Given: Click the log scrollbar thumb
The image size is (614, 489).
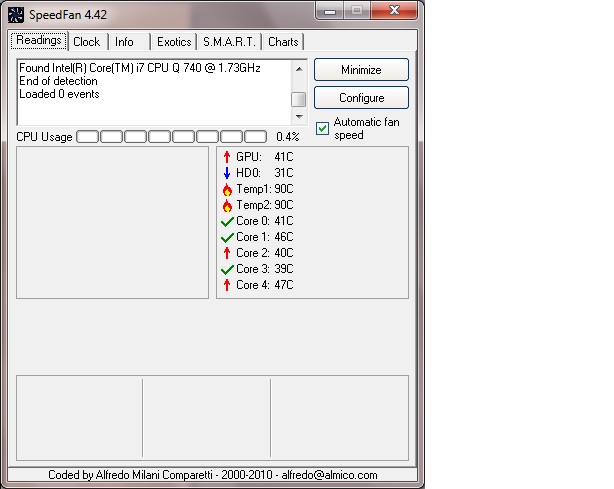Looking at the screenshot, I should click(299, 99).
